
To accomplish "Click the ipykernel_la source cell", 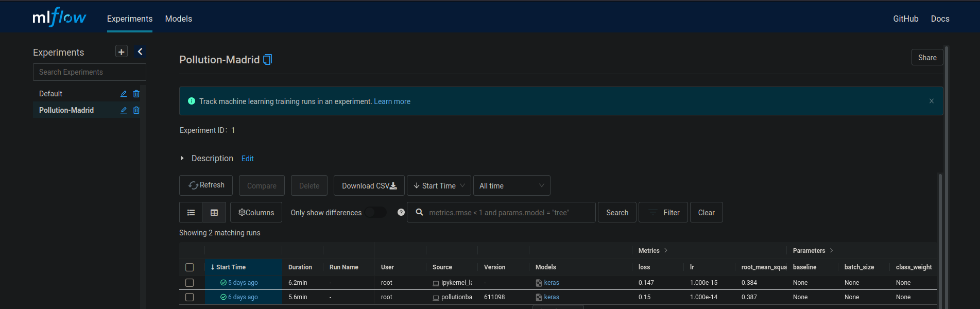I will tap(452, 283).
